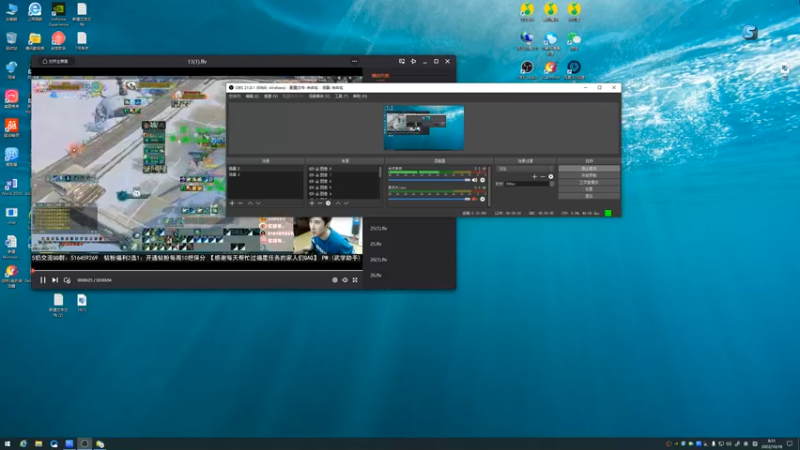
Task: Remove the selected scene in OBS
Action: click(x=241, y=203)
